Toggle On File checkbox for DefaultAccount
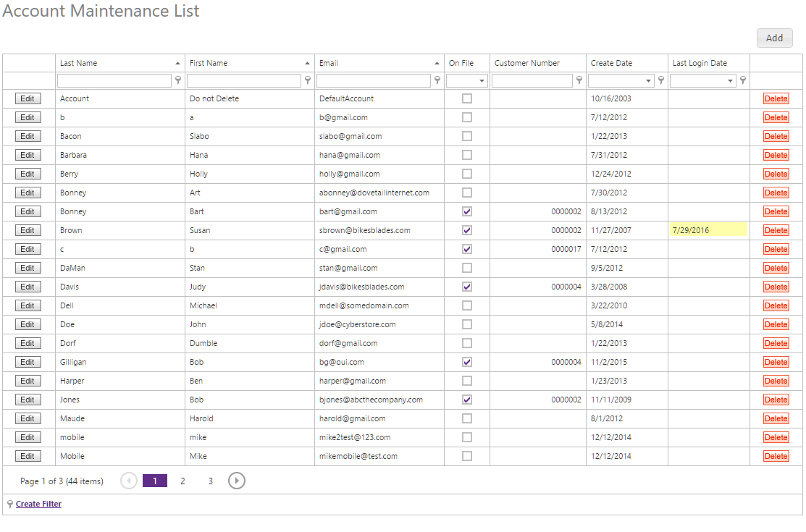Viewport: 806px width, 532px height. point(467,98)
